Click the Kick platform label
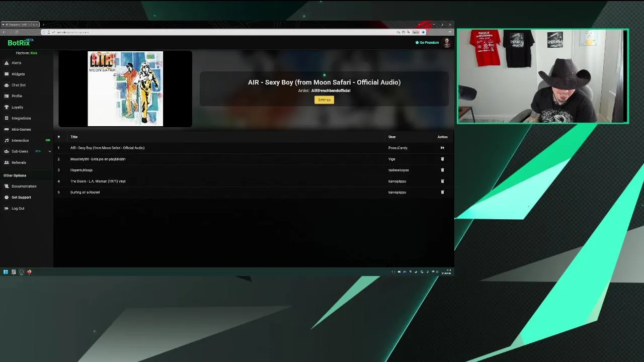 click(34, 53)
